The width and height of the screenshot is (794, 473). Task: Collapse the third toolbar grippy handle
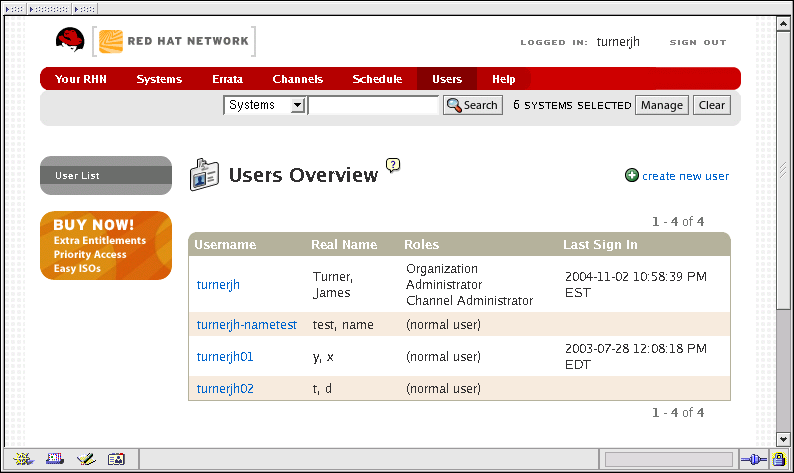coord(85,9)
